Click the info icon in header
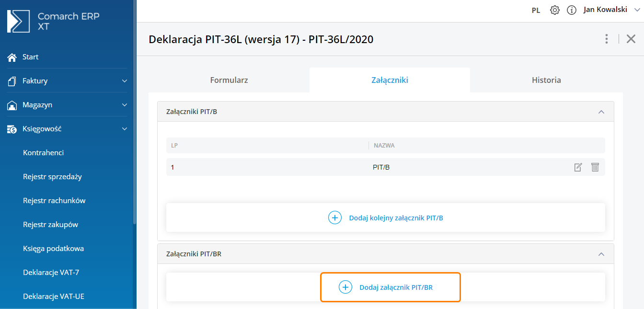The image size is (644, 309). click(571, 10)
